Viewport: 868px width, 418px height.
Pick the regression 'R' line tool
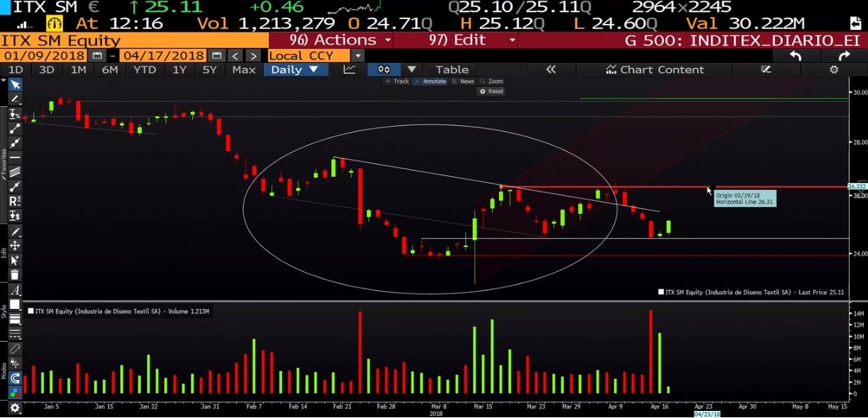click(x=15, y=202)
